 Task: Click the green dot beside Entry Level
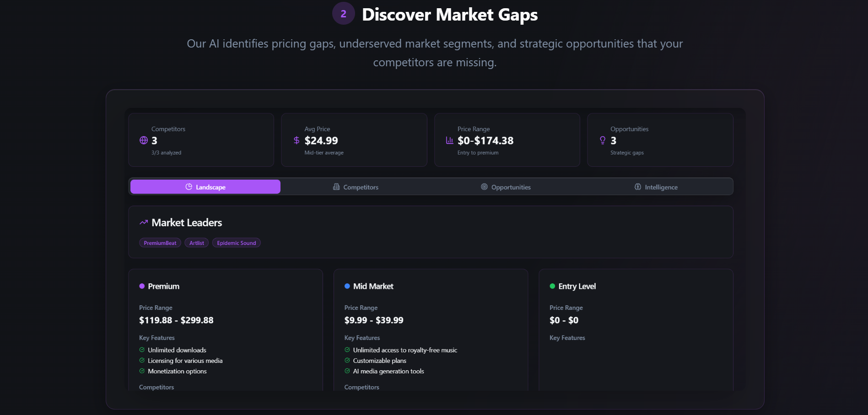pos(552,286)
